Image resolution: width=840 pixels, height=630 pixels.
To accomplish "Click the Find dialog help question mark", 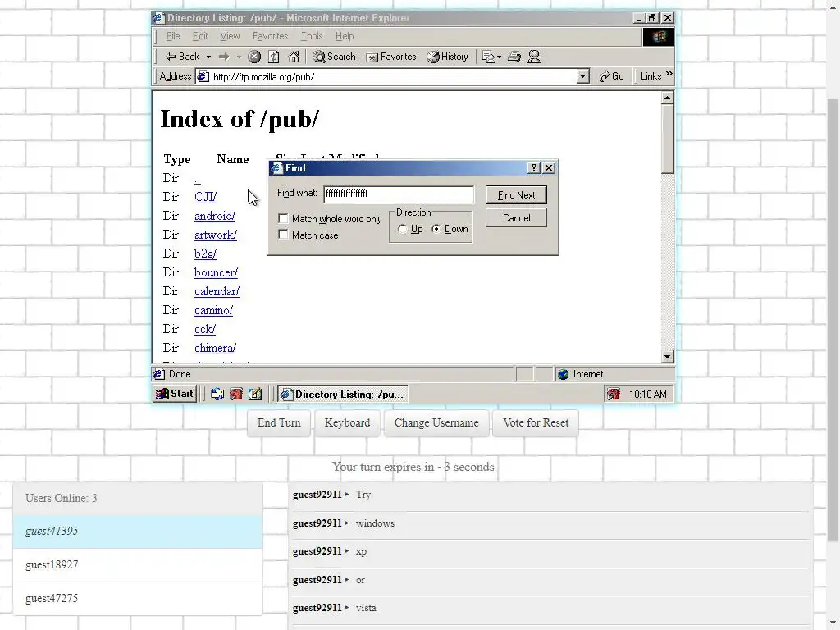I will pos(533,168).
